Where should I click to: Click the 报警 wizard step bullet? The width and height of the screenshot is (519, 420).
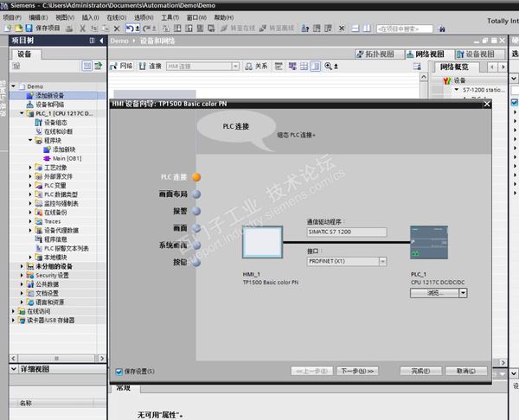coord(196,210)
